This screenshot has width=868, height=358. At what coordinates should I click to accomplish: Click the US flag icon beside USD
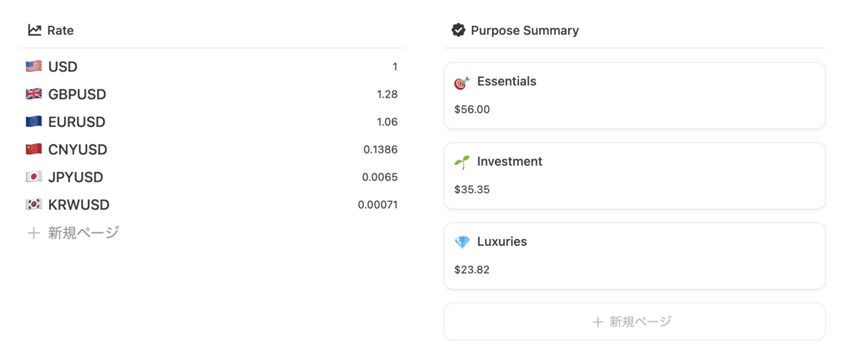click(34, 66)
